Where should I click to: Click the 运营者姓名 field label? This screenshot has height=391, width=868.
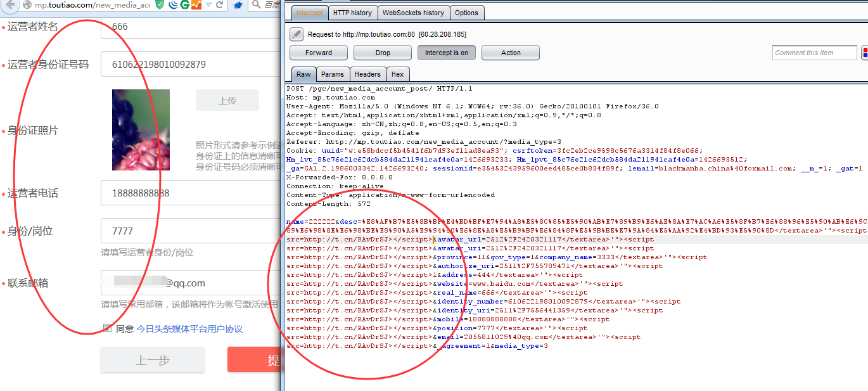coord(33,27)
